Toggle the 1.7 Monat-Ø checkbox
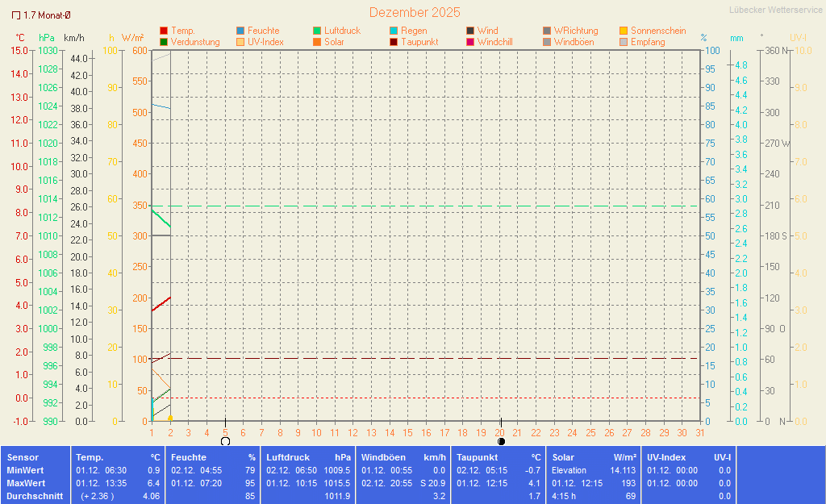The width and height of the screenshot is (826, 504). (x=16, y=15)
